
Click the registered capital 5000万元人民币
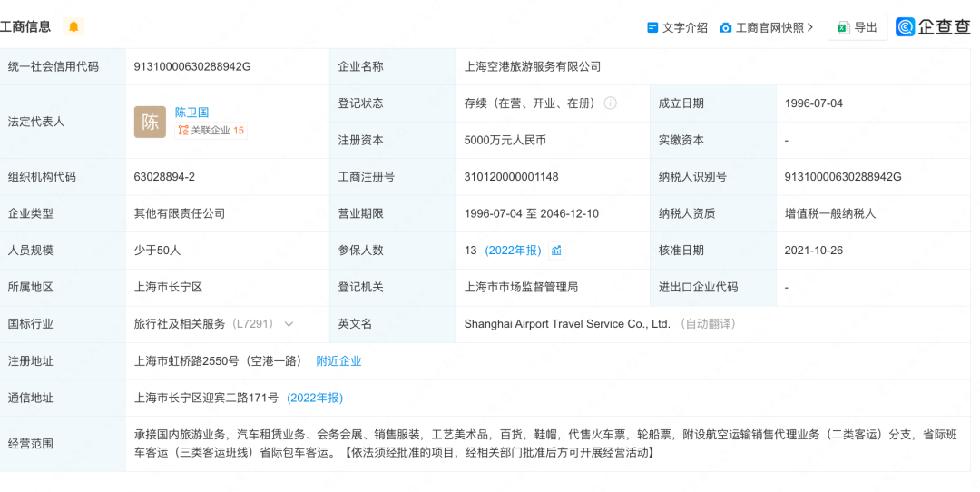tap(505, 140)
